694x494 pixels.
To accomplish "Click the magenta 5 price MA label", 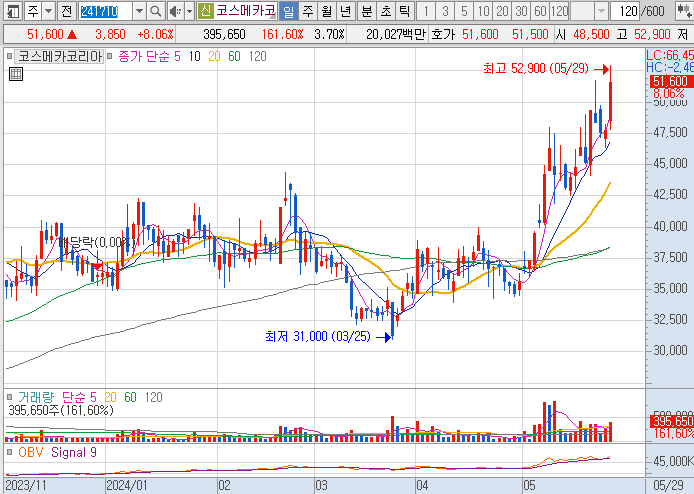I will (177, 56).
